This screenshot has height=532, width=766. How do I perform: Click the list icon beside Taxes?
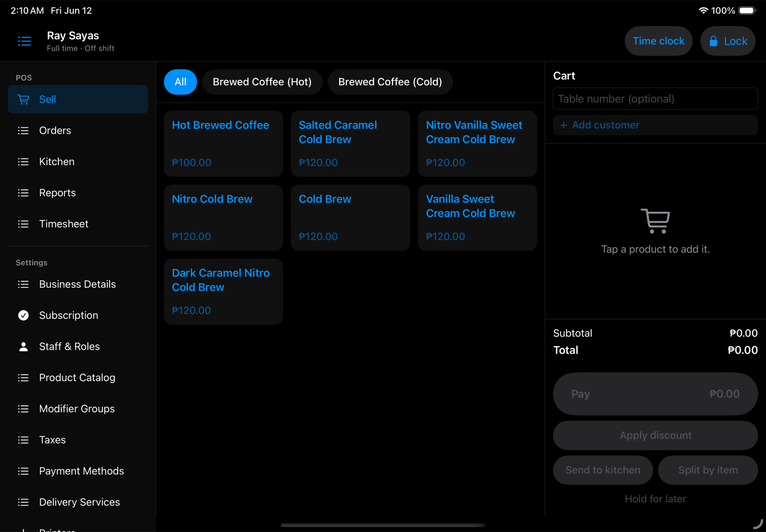tap(23, 440)
